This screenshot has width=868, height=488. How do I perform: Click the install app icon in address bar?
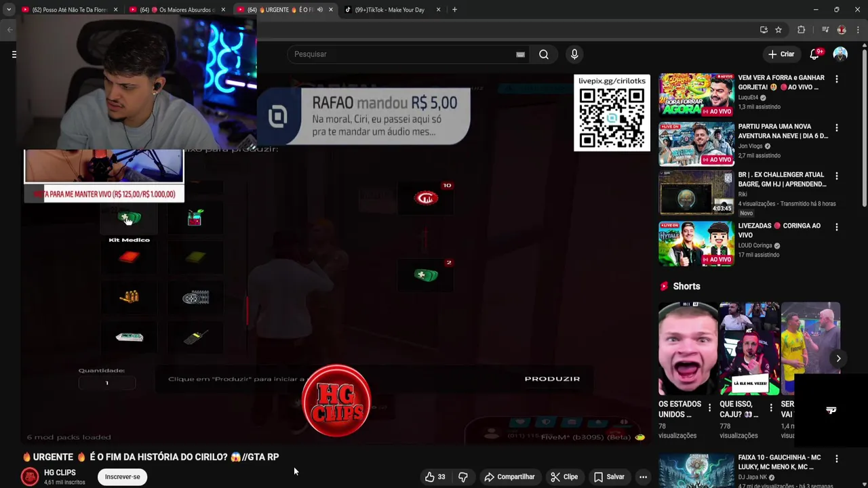pos(764,30)
